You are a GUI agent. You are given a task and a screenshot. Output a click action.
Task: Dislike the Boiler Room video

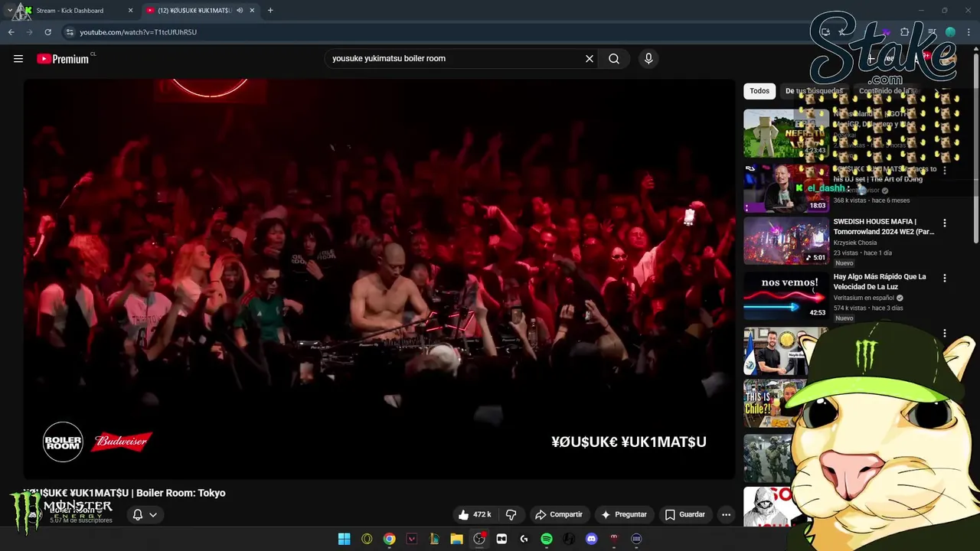tap(511, 515)
